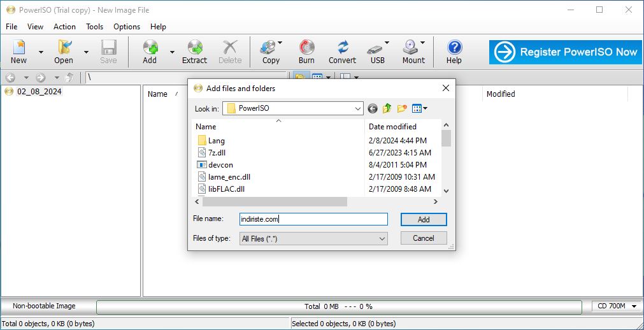The image size is (644, 330).
Task: Open the Help menu
Action: pos(158,27)
